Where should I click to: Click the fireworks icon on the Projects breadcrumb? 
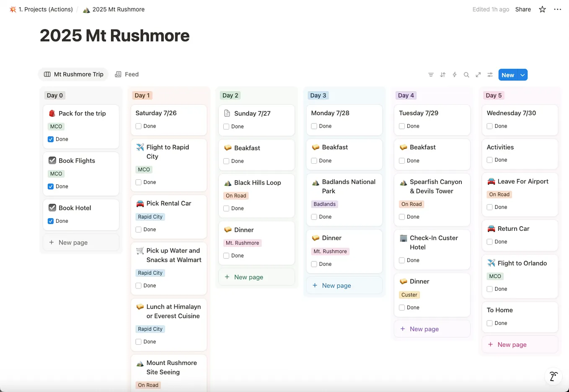pyautogui.click(x=12, y=9)
